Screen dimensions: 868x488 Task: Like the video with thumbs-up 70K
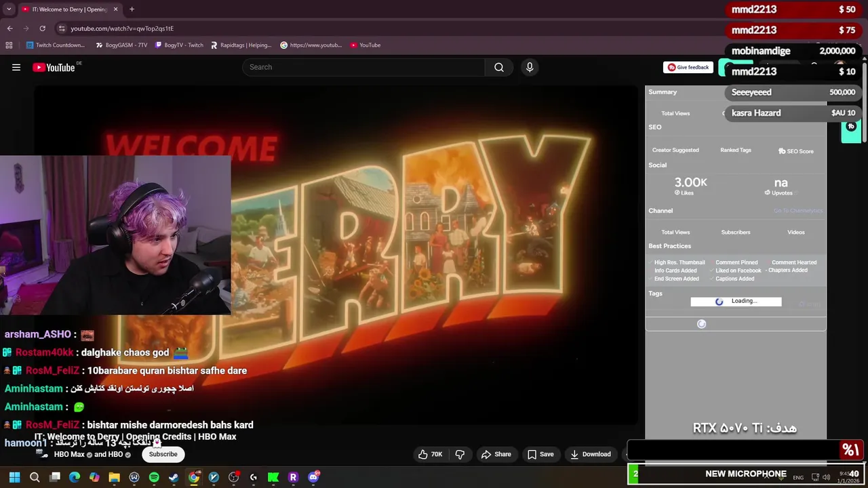click(x=430, y=454)
